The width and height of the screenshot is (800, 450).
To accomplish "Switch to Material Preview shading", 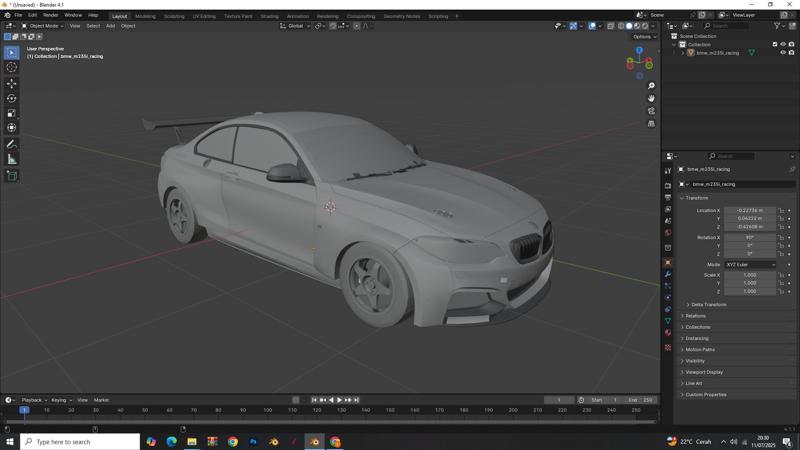I will tap(637, 26).
